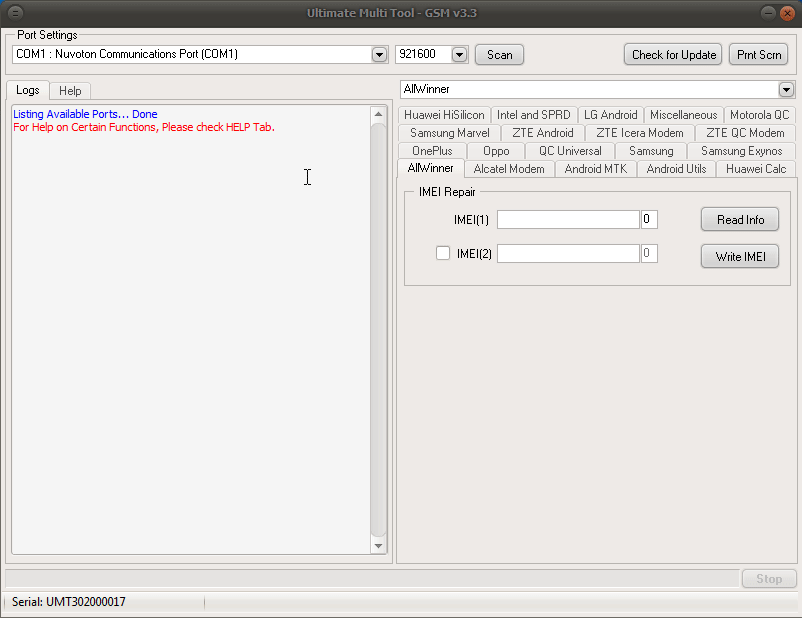This screenshot has width=802, height=618.
Task: Select the Android MTK tab
Action: pos(595,169)
